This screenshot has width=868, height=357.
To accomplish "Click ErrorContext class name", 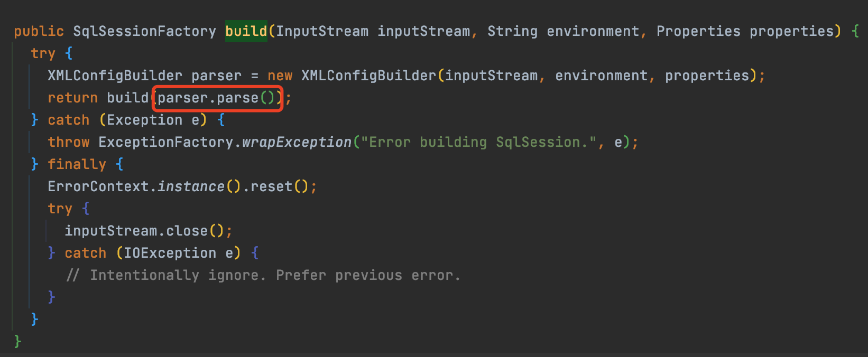I will (98, 186).
